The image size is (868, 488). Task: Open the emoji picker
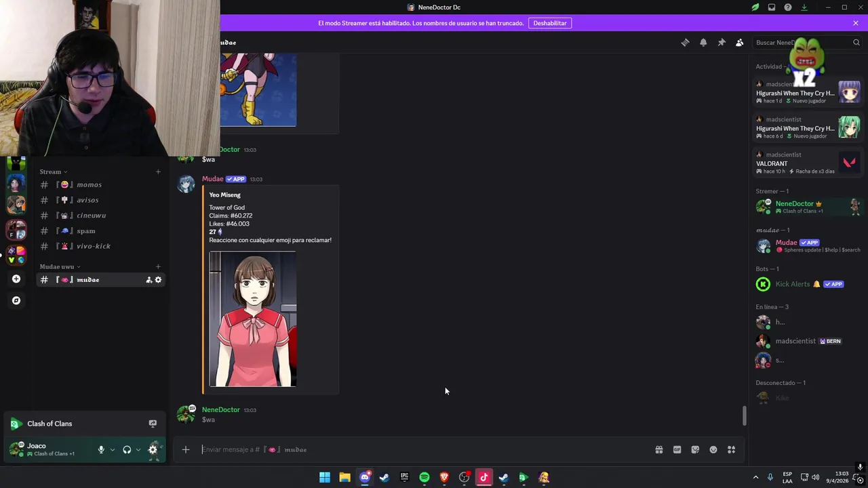click(x=713, y=449)
